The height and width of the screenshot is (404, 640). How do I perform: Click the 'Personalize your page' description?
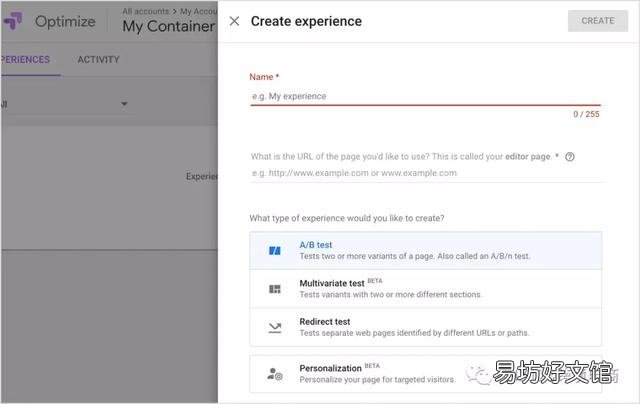click(x=377, y=380)
